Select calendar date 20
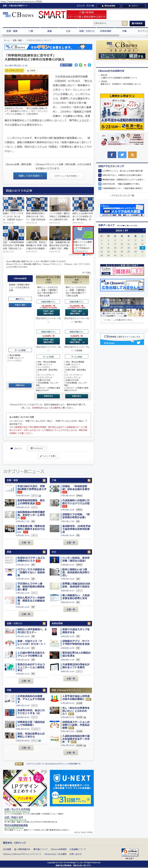The height and width of the screenshot is (868, 148). (142, 248)
